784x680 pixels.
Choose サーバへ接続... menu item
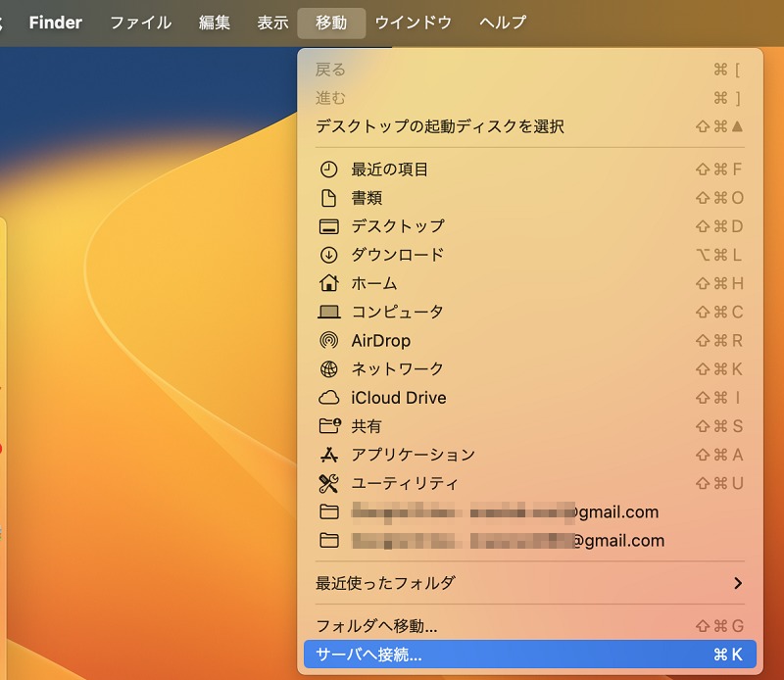tap(530, 654)
